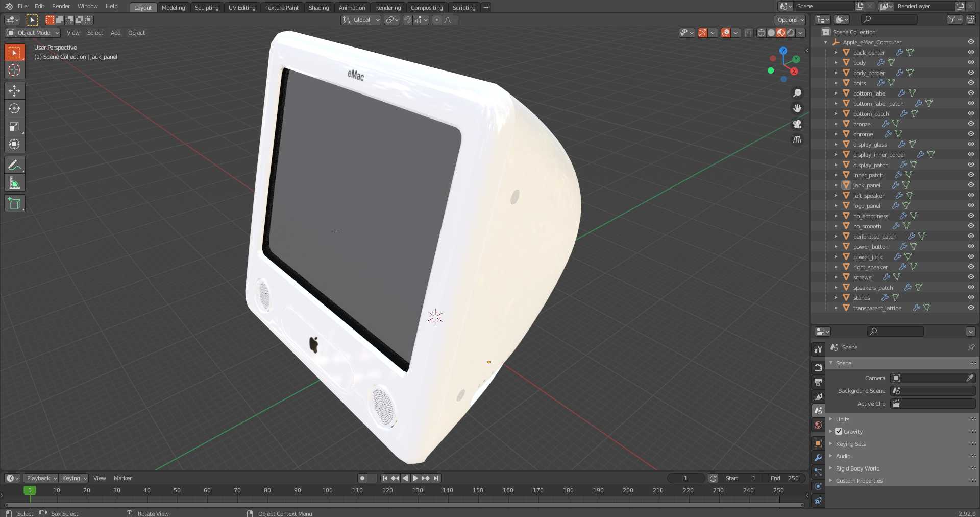Activate the Select Box tool

(14, 53)
